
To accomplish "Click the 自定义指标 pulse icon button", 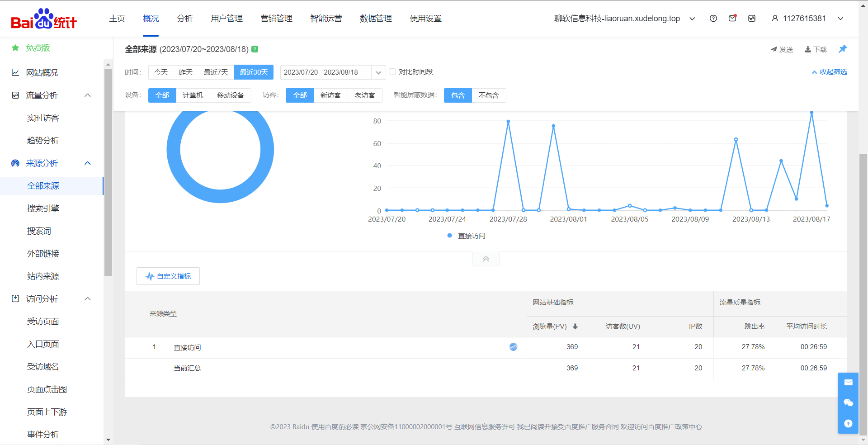I will 168,276.
